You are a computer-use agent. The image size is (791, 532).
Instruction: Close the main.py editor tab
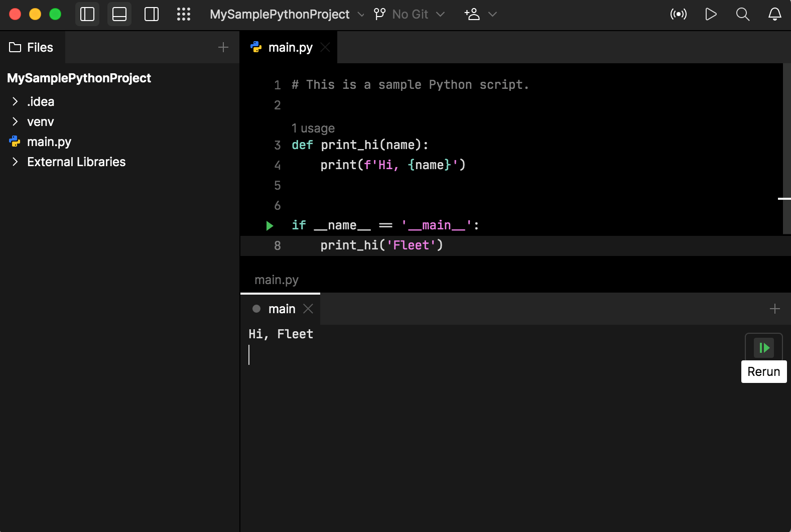point(325,47)
